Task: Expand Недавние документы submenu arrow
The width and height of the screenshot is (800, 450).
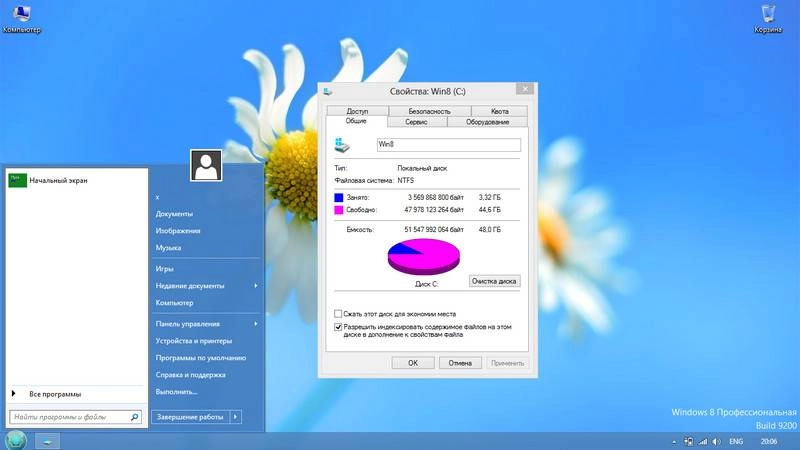Action: coord(256,286)
